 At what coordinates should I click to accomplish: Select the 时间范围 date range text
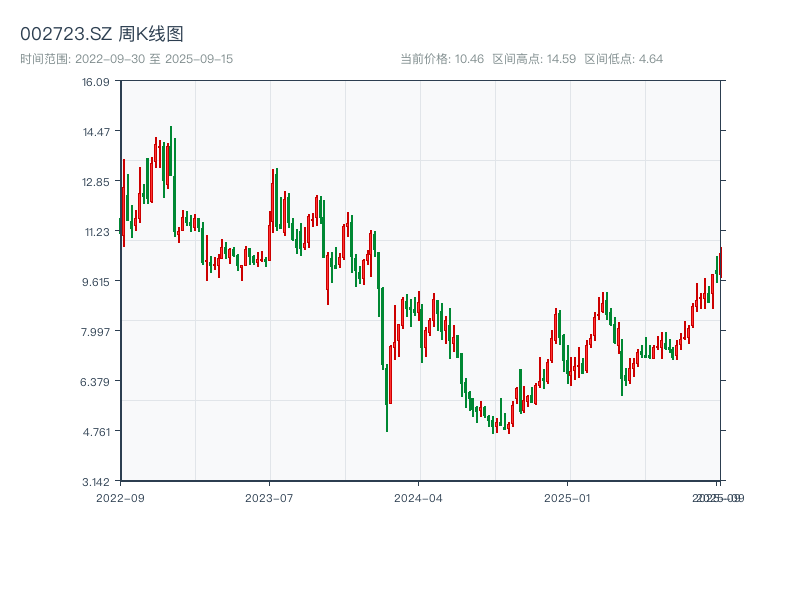[126, 59]
